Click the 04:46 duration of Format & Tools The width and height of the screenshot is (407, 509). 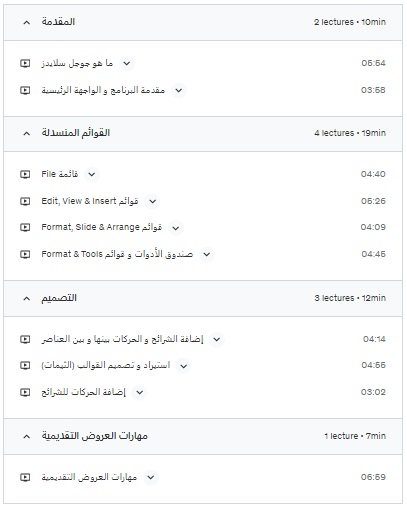click(x=373, y=254)
